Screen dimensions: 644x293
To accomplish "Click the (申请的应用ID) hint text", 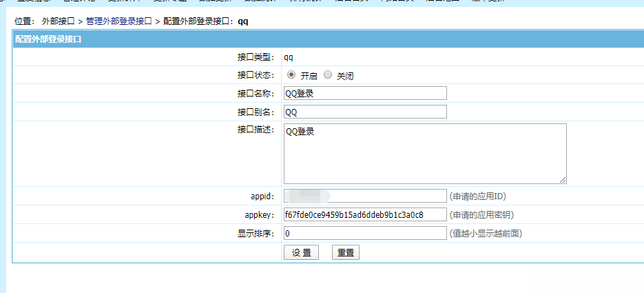I will point(477,196).
